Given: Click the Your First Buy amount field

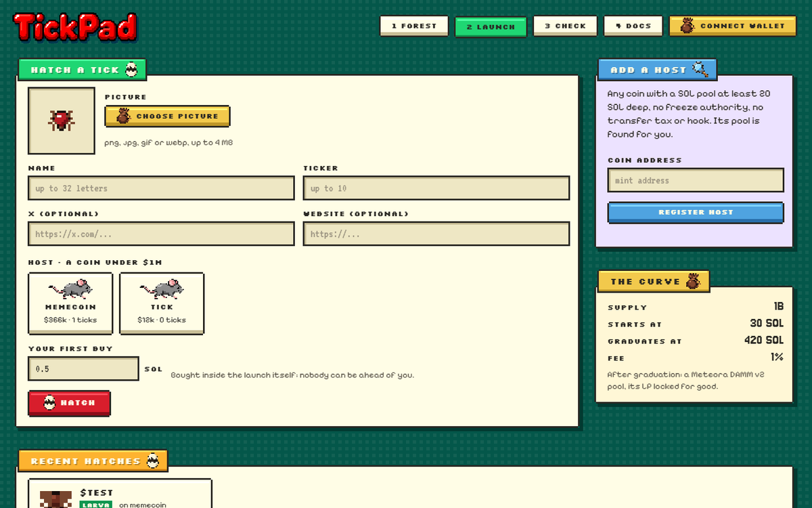Looking at the screenshot, I should pyautogui.click(x=83, y=369).
